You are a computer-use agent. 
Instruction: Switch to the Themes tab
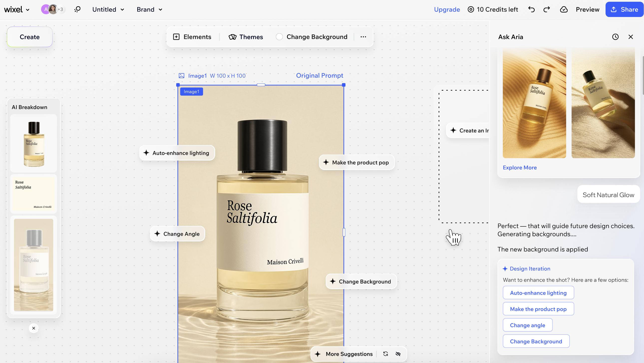[x=246, y=36]
